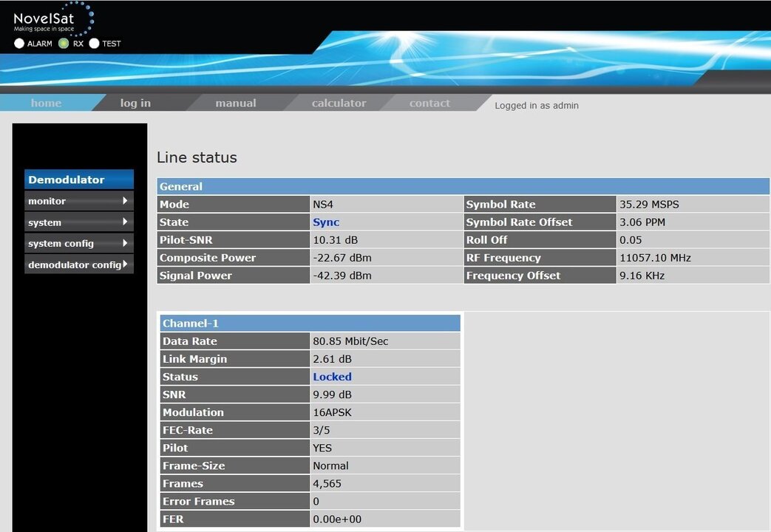Select the Demodulator sidebar header
The height and width of the screenshot is (532, 771).
click(x=78, y=180)
